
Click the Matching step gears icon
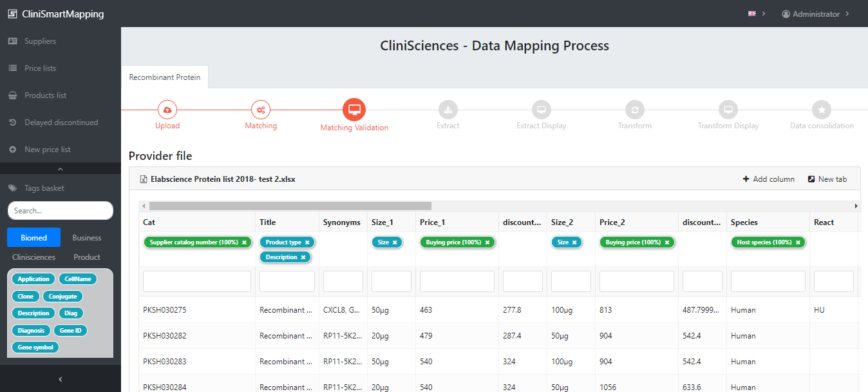coord(261,110)
